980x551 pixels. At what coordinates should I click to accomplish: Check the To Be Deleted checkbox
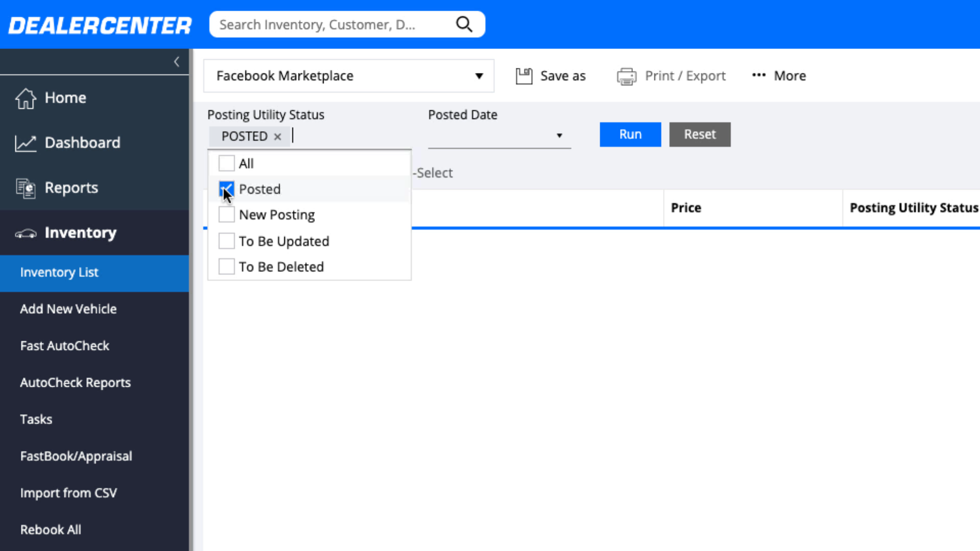[227, 266]
